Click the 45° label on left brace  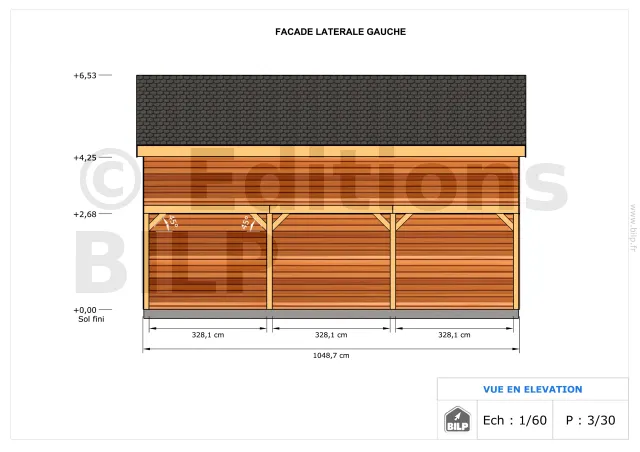pyautogui.click(x=171, y=223)
